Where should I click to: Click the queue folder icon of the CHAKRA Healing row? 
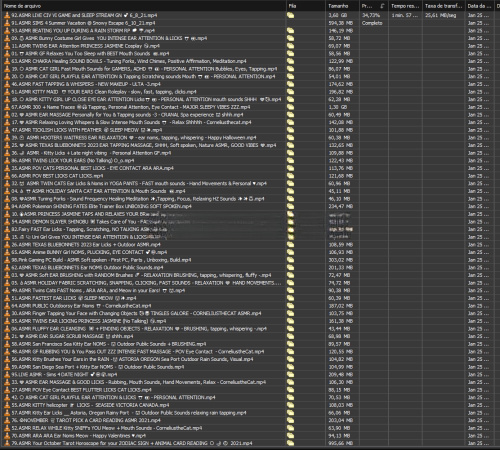[291, 61]
